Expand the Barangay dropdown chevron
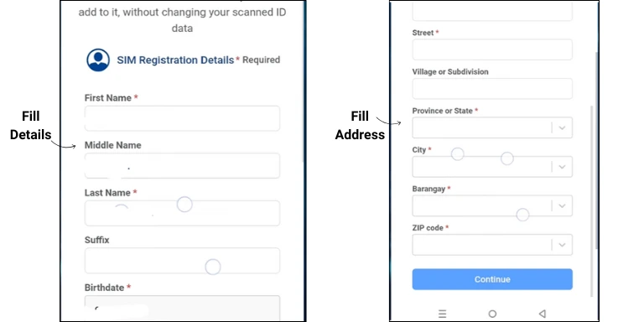The image size is (644, 322). [x=562, y=205]
